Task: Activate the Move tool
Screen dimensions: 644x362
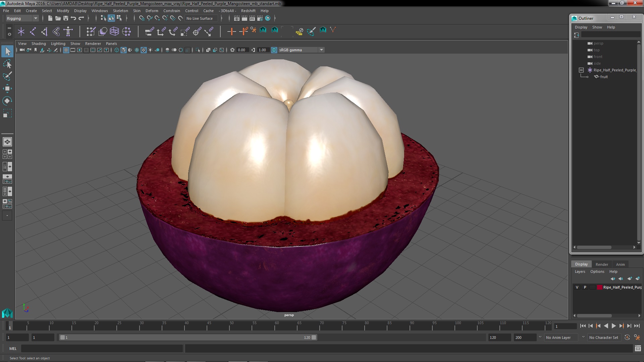Action: 7,88
